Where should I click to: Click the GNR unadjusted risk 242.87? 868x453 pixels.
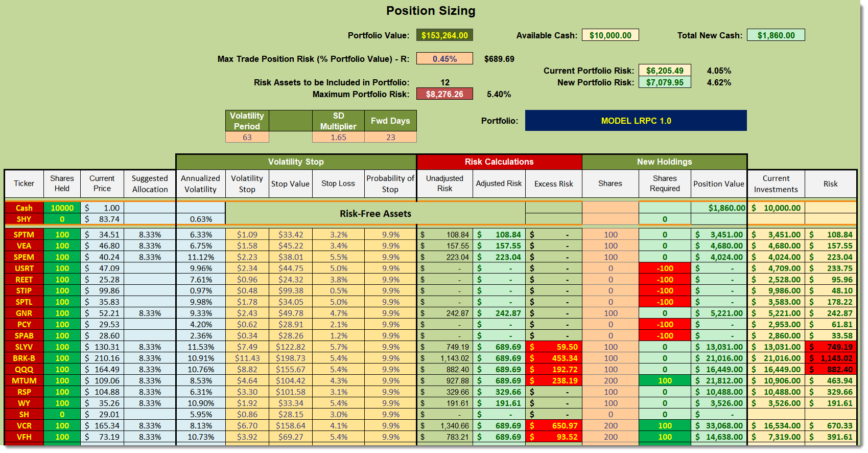445,313
